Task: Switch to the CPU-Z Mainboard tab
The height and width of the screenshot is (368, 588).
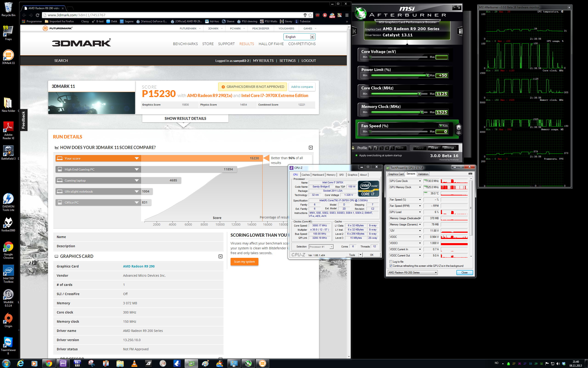Action: coord(318,175)
